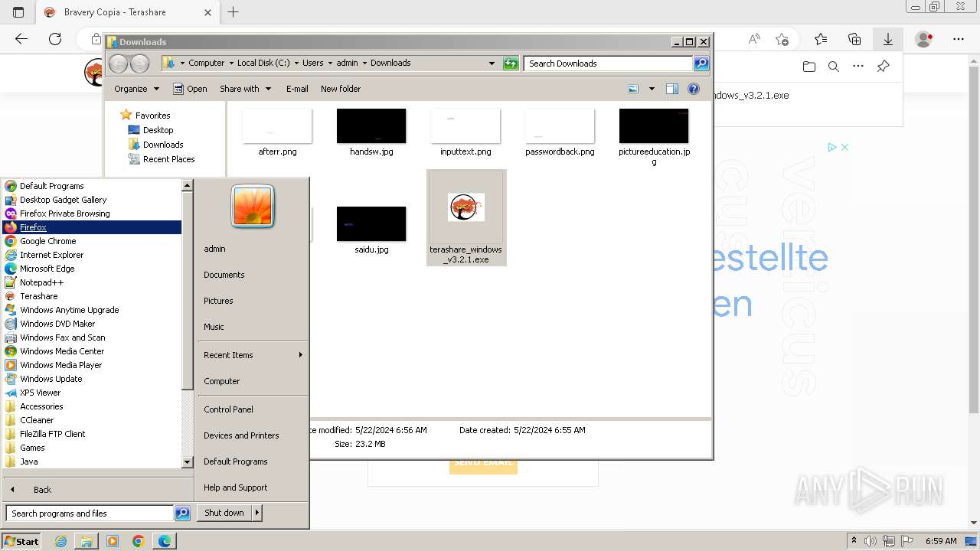Image resolution: width=980 pixels, height=551 pixels.
Task: Open the Share with dropdown
Action: click(x=245, y=89)
